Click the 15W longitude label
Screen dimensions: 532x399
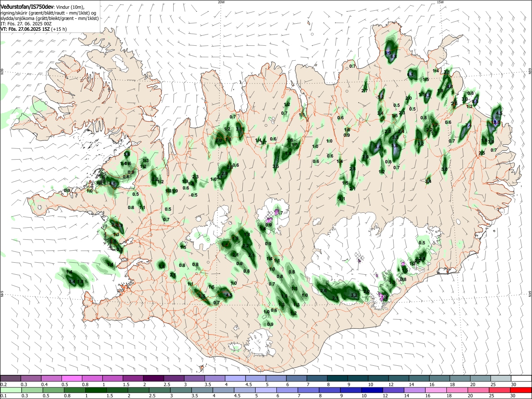440,2
